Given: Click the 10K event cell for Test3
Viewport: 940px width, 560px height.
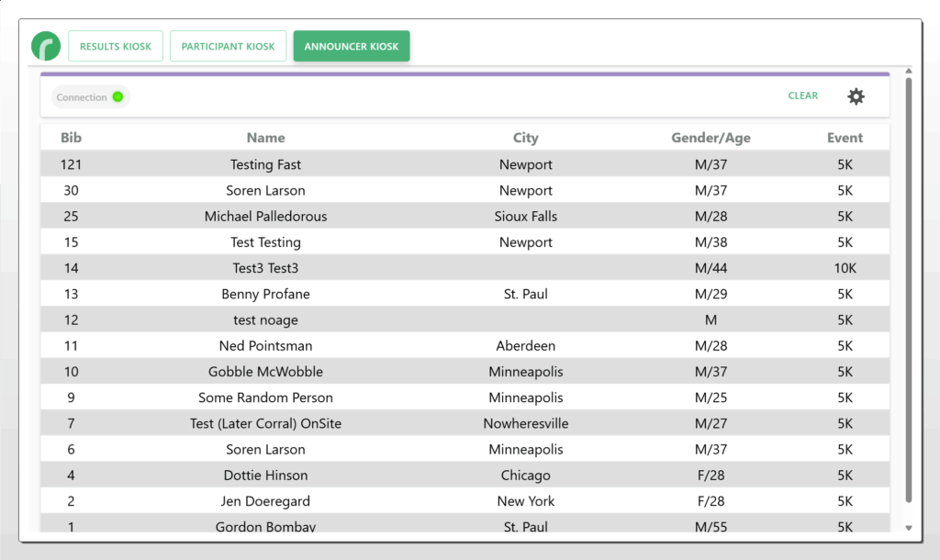Looking at the screenshot, I should [x=845, y=268].
